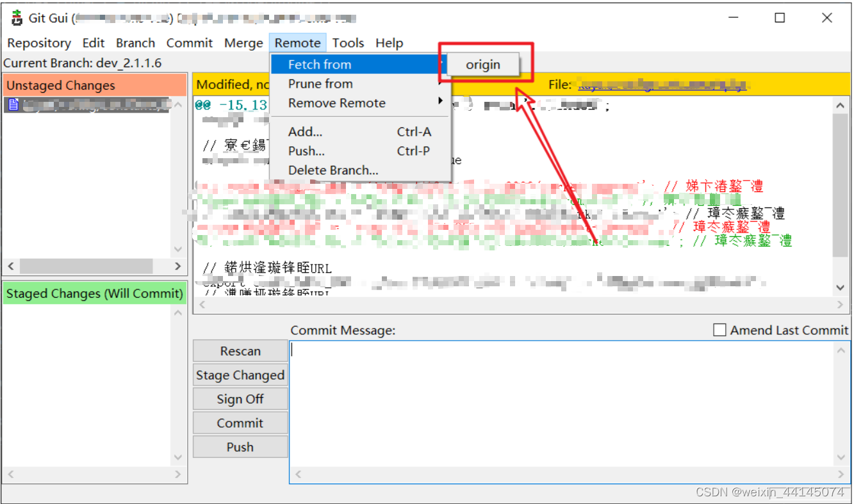Open the Tools menu
The height and width of the screenshot is (504, 854).
[x=348, y=43]
